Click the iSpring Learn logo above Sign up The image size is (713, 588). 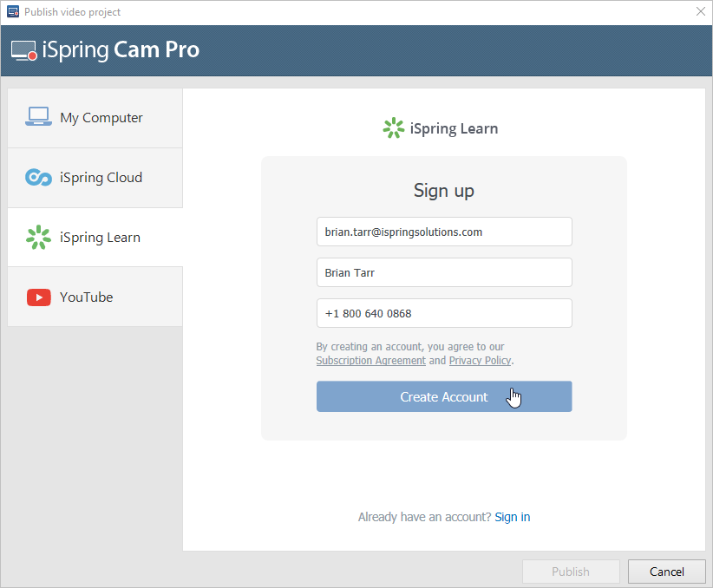(394, 128)
